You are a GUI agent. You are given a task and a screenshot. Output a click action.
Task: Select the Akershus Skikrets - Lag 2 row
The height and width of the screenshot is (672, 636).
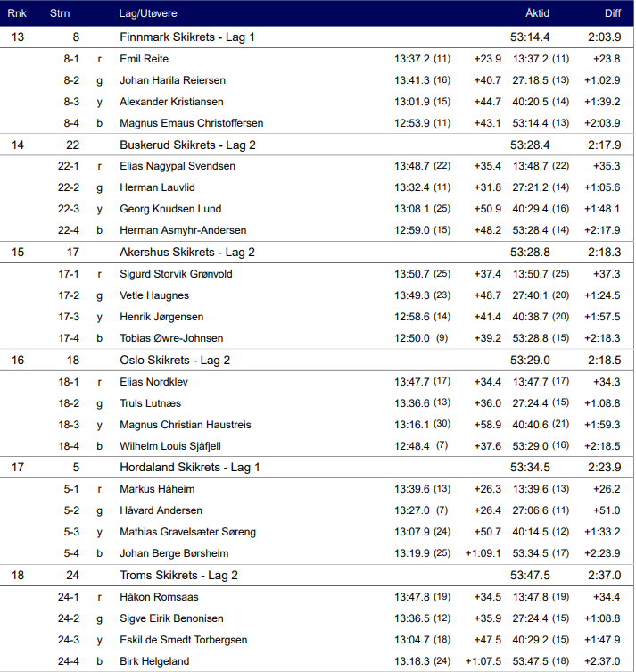pyautogui.click(x=187, y=253)
